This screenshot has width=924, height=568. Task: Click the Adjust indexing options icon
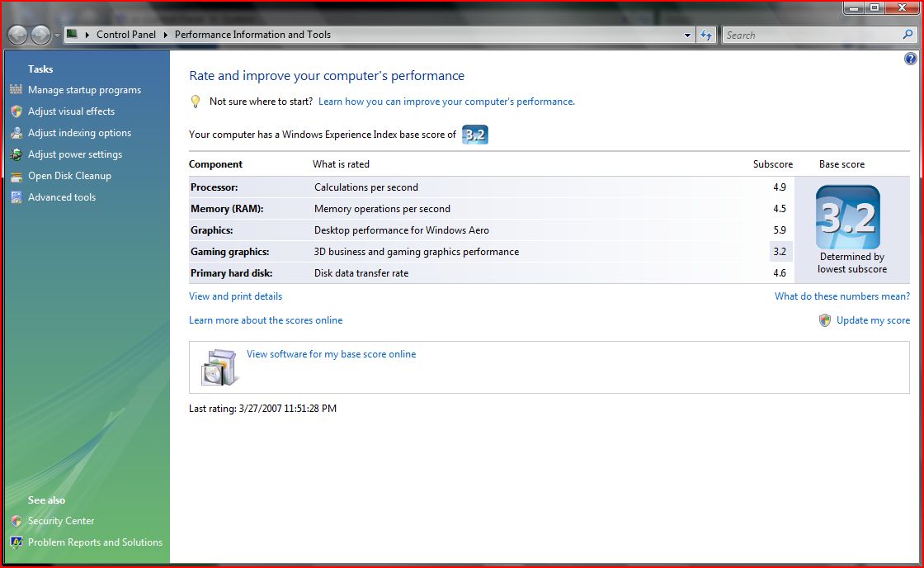(16, 133)
